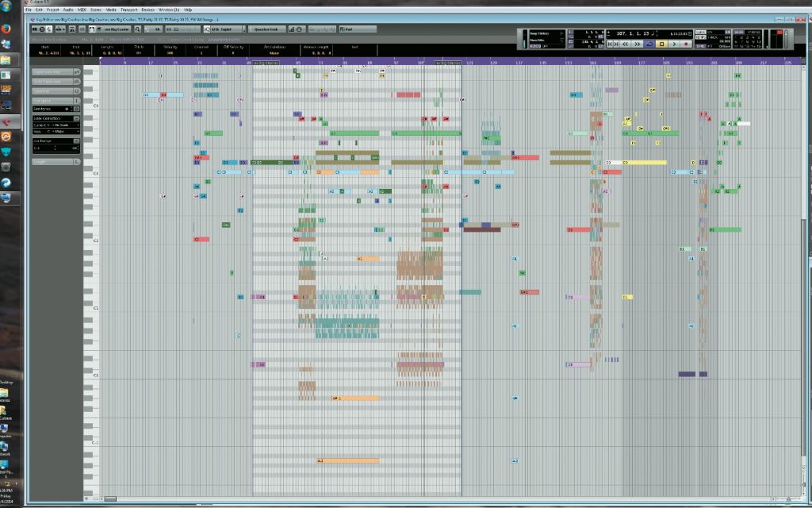Click the clock icon beside velocity bars

click(x=299, y=29)
